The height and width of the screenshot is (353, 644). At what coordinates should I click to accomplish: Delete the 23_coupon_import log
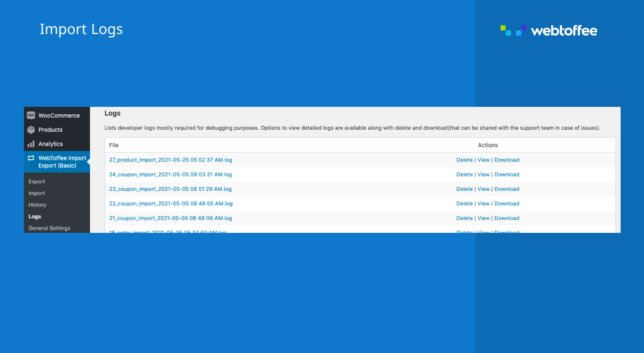[464, 189]
